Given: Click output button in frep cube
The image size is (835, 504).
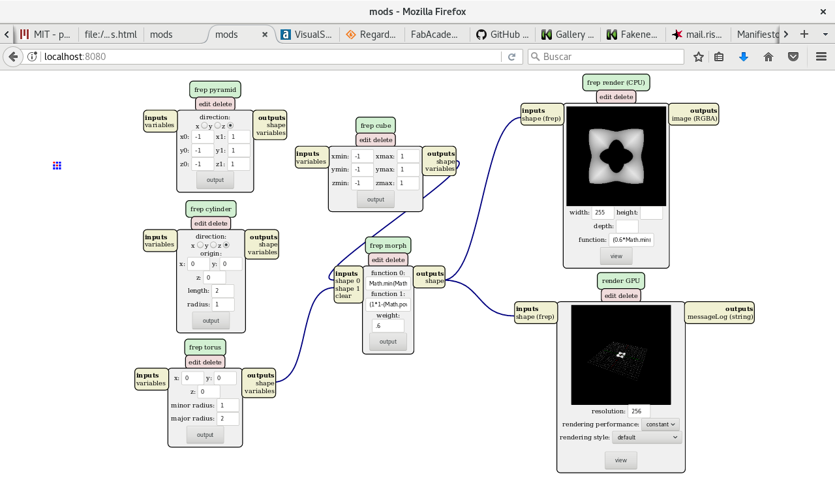Looking at the screenshot, I should click(x=376, y=200).
